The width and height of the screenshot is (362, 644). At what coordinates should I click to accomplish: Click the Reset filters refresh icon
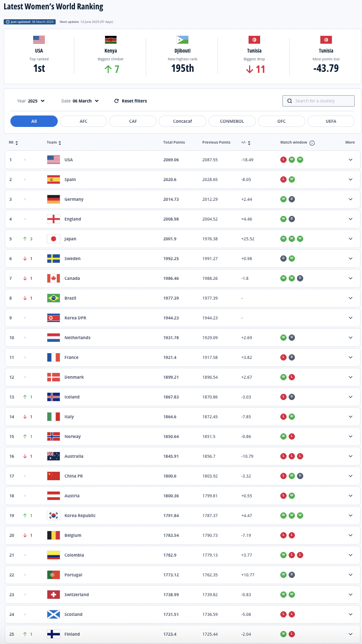point(117,101)
